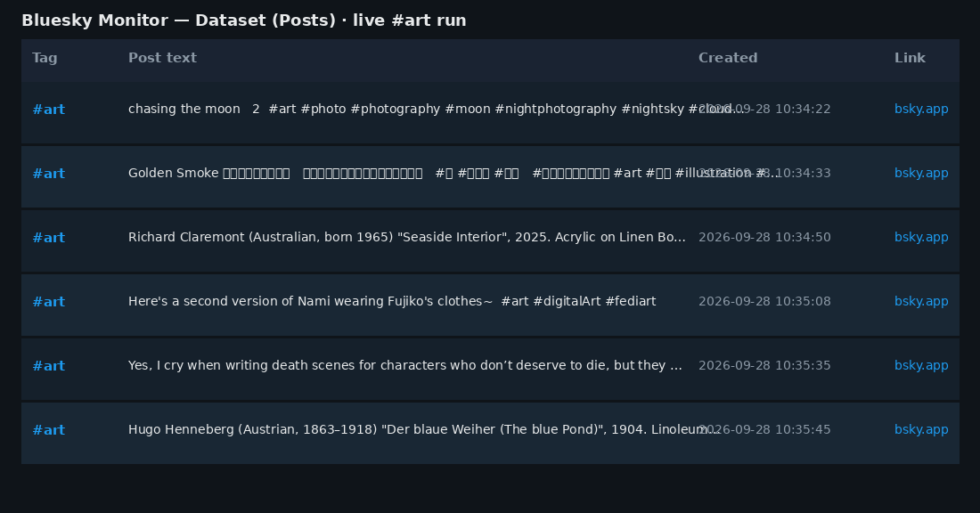980x513 pixels.
Task: Click the Created column header
Action: click(728, 58)
